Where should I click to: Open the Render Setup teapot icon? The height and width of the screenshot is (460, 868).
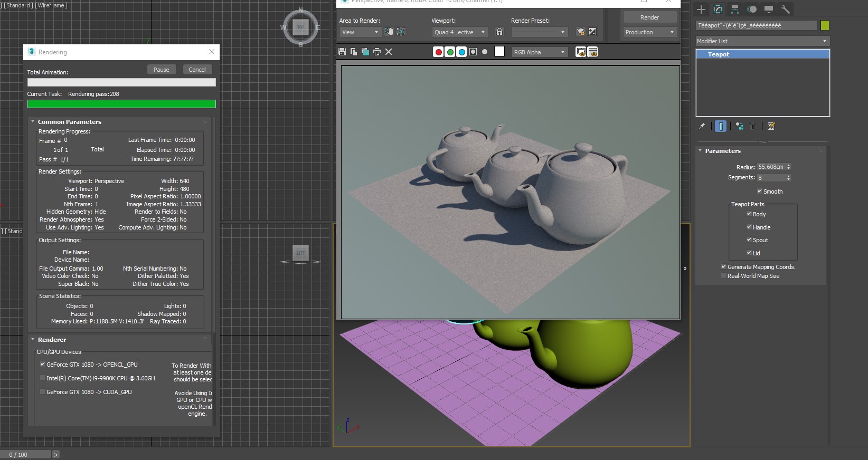click(x=581, y=32)
